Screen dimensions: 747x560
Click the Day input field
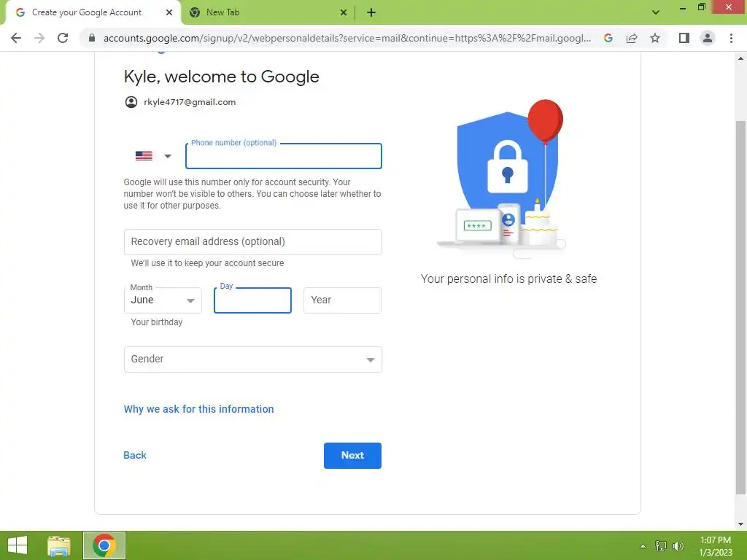pos(252,300)
